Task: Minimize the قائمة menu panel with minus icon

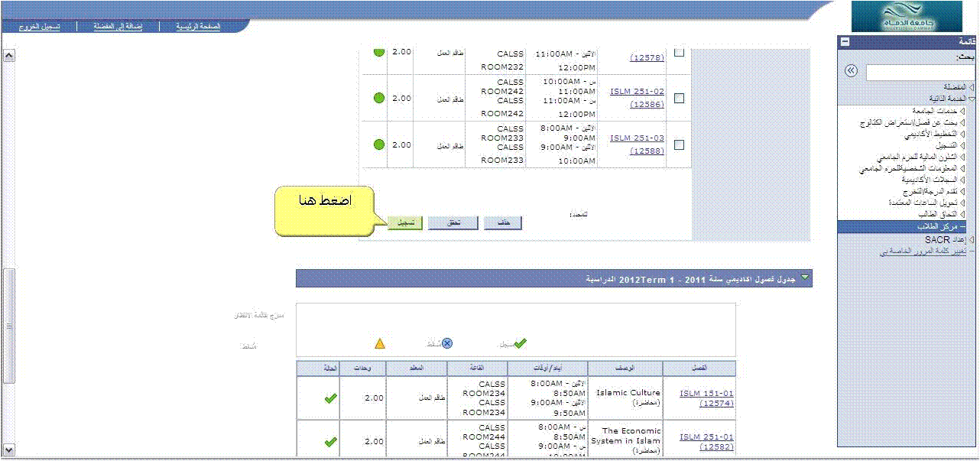Action: pyautogui.click(x=844, y=42)
